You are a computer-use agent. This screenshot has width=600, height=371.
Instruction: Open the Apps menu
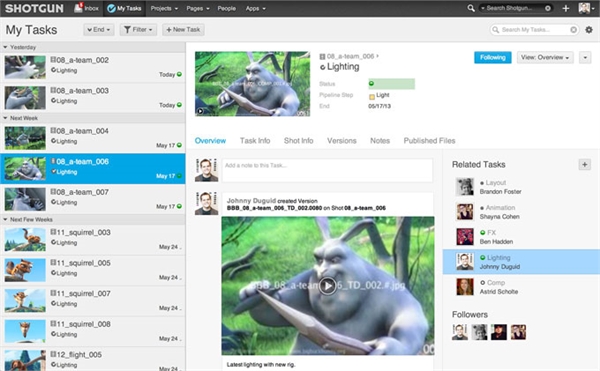pos(255,8)
